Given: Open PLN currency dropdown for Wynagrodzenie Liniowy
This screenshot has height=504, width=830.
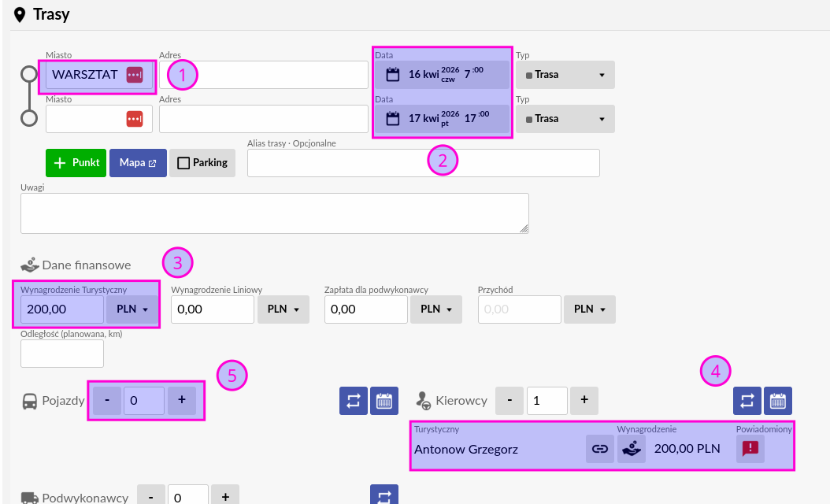Looking at the screenshot, I should tap(283, 309).
